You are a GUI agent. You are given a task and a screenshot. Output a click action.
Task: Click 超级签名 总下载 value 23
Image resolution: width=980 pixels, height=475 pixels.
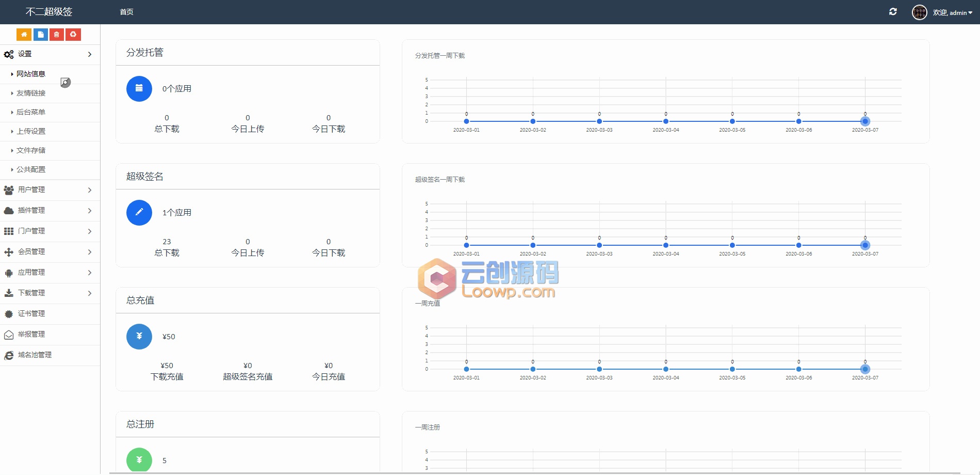coord(167,242)
